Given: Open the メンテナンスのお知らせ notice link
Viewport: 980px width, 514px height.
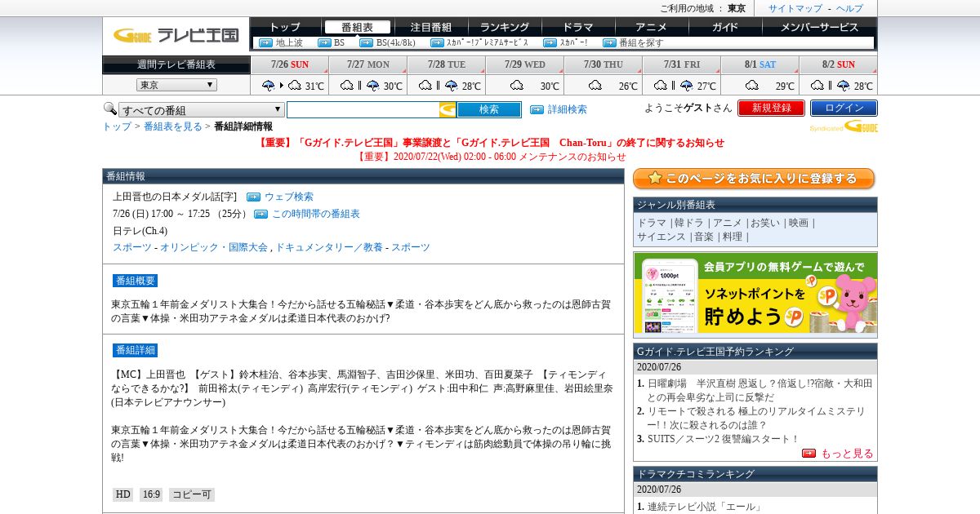Looking at the screenshot, I should 492,157.
